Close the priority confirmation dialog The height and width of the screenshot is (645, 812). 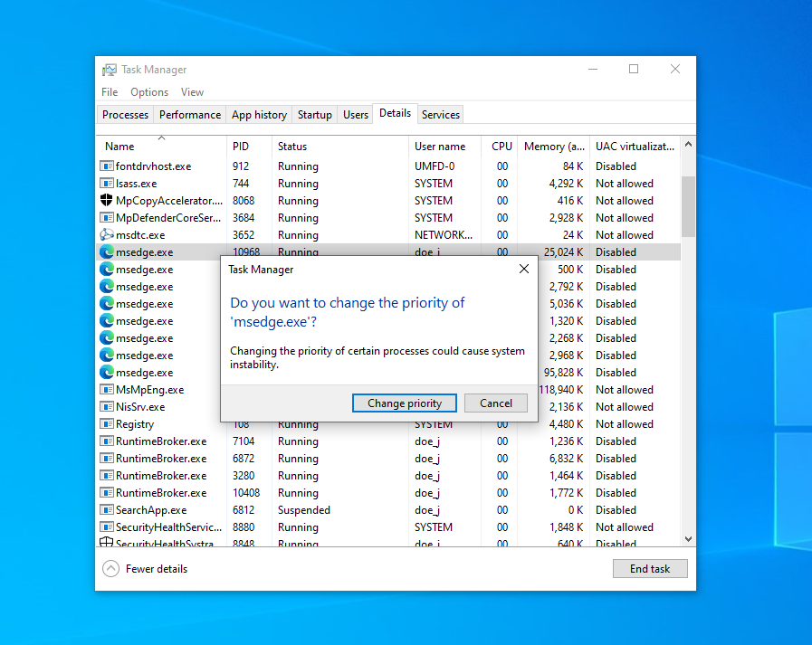tap(524, 269)
